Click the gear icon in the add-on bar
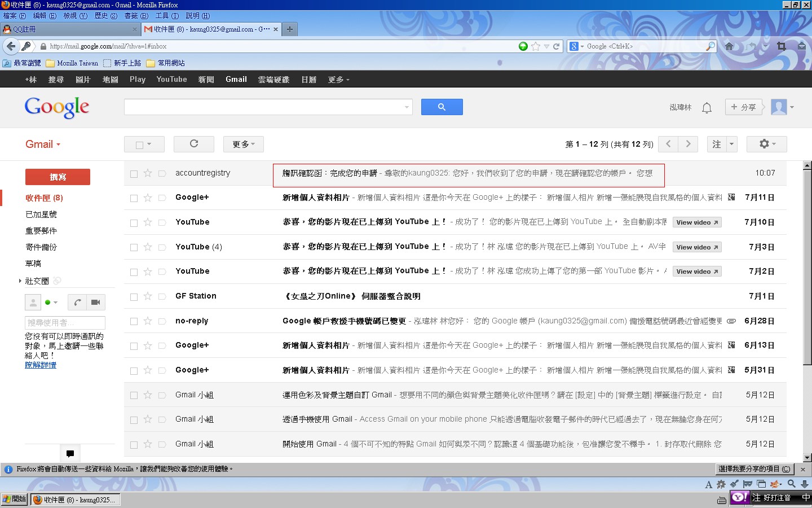The height and width of the screenshot is (508, 812). [721, 484]
